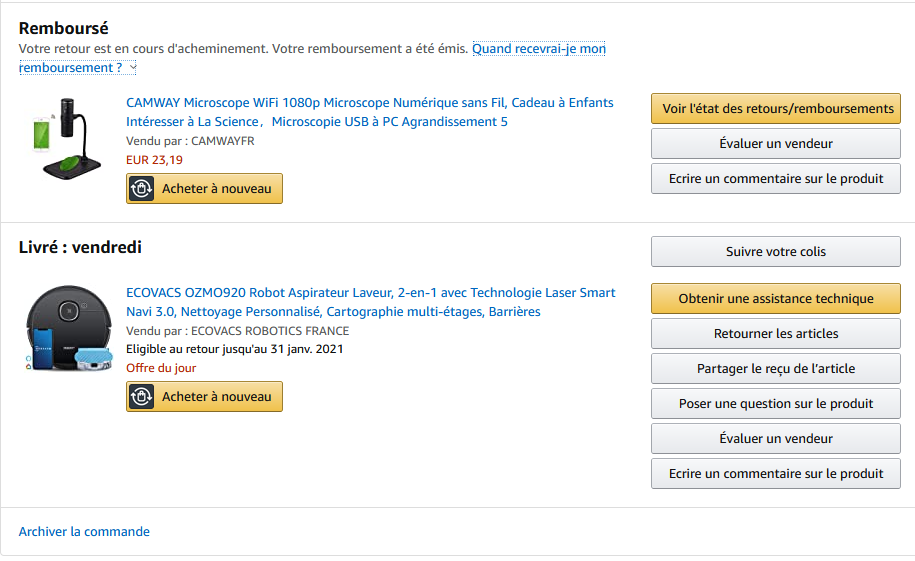This screenshot has width=915, height=561.
Task: Click 'Suivre votre colis' button
Action: point(776,252)
